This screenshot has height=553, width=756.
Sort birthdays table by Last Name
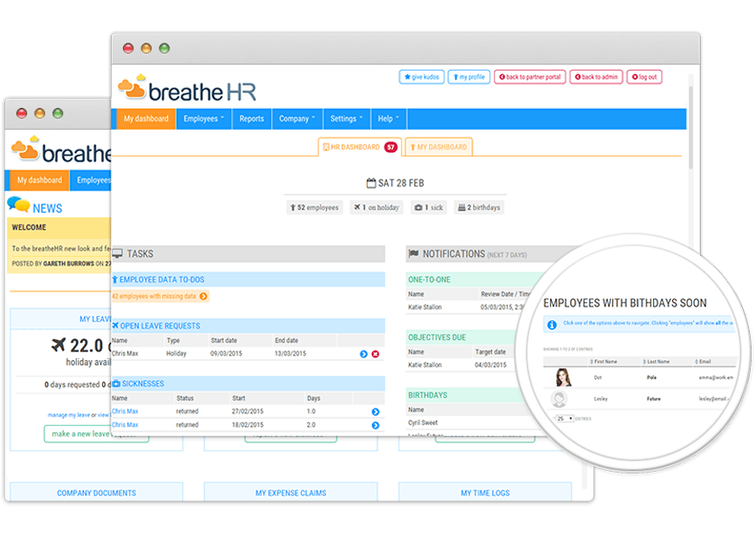point(657,362)
